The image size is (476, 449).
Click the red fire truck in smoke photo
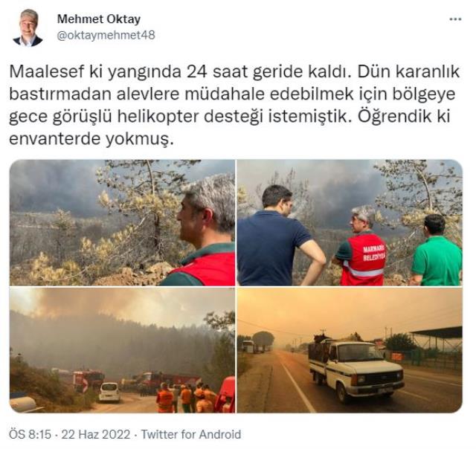pos(89,379)
